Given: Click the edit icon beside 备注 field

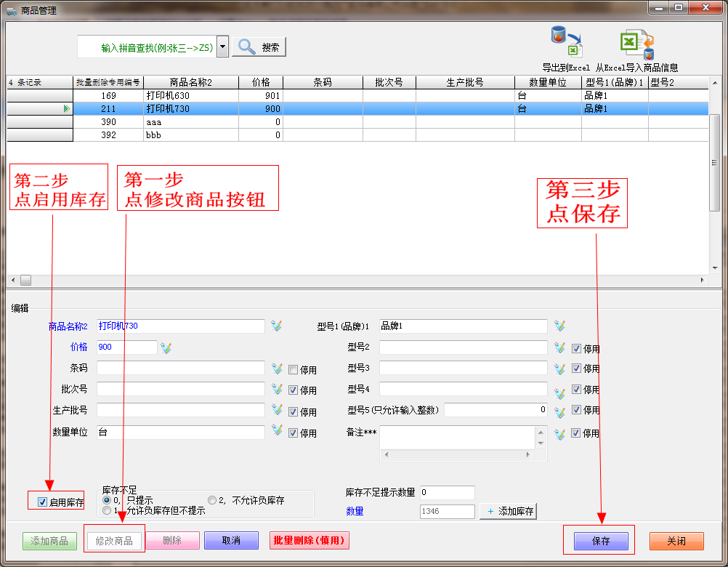Looking at the screenshot, I should (560, 434).
